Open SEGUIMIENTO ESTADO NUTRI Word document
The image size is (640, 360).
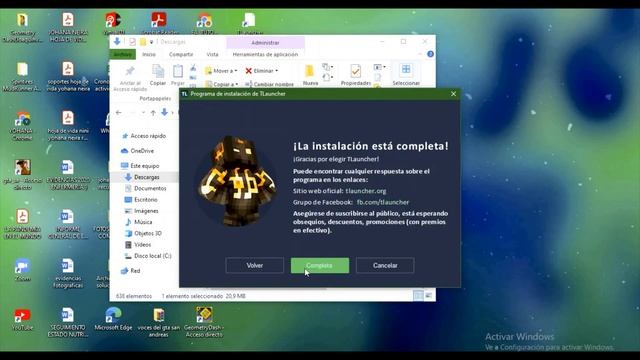coord(67,322)
